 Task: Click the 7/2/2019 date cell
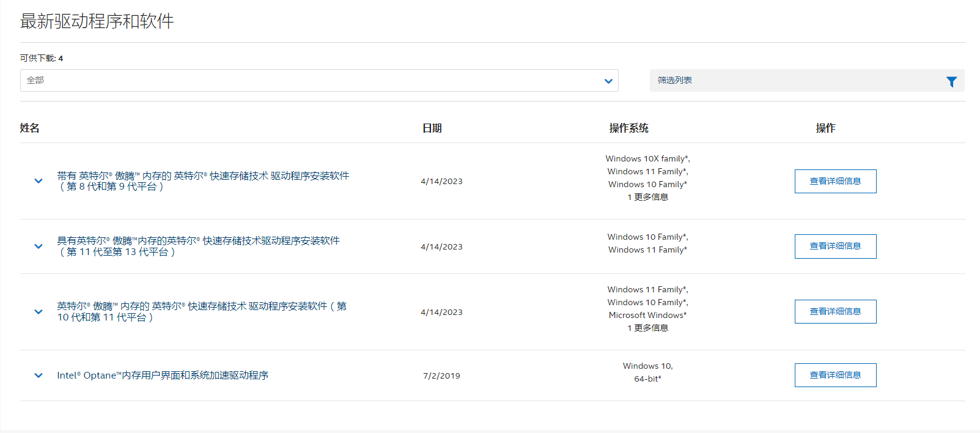tap(441, 376)
